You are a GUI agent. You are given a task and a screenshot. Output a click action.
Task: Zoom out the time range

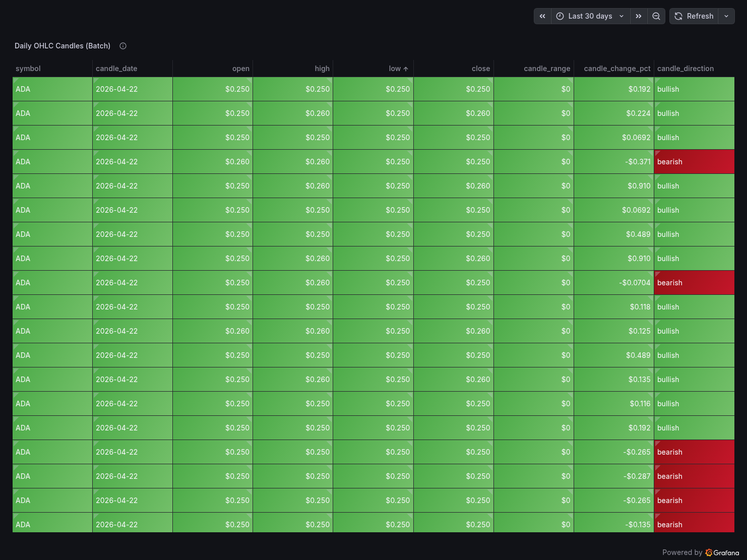(x=656, y=16)
